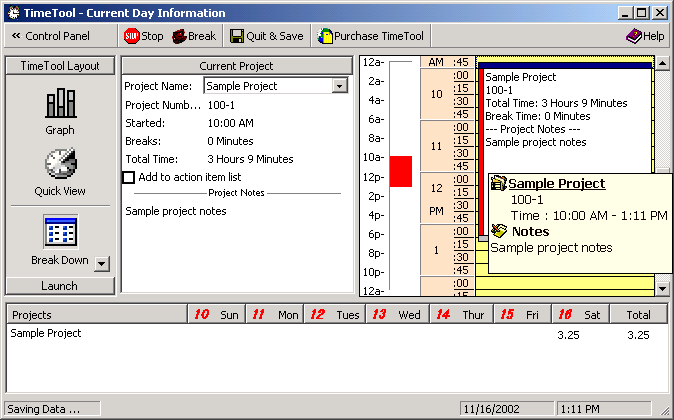Viewport: 674px width, 420px height.
Task: Open the Break Down dropdown arrow
Action: tap(102, 263)
